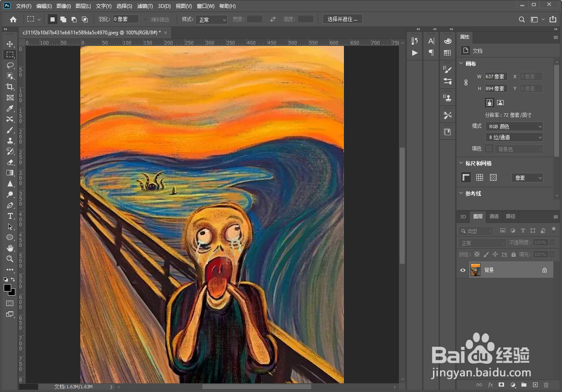Screen dimensions: 562x392
Task: Switch to the 3D panel tab
Action: tap(463, 217)
